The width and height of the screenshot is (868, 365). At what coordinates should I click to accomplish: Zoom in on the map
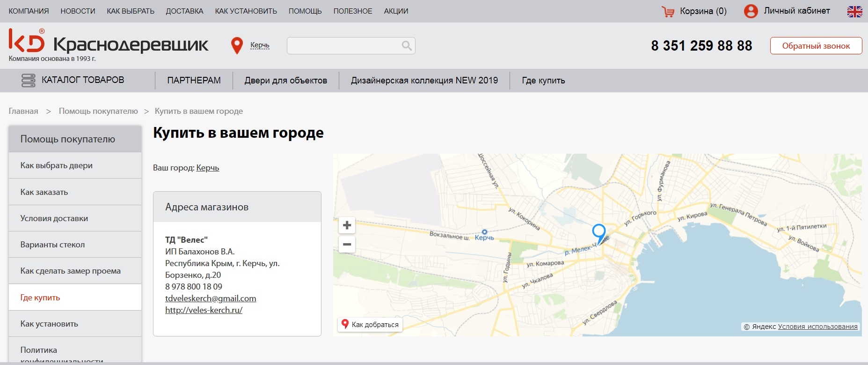[347, 225]
